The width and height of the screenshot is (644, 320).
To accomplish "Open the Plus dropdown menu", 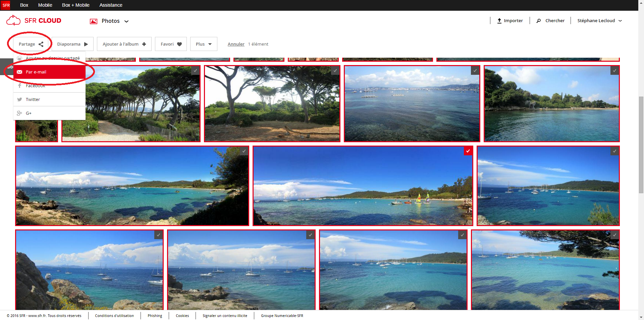I will click(204, 44).
